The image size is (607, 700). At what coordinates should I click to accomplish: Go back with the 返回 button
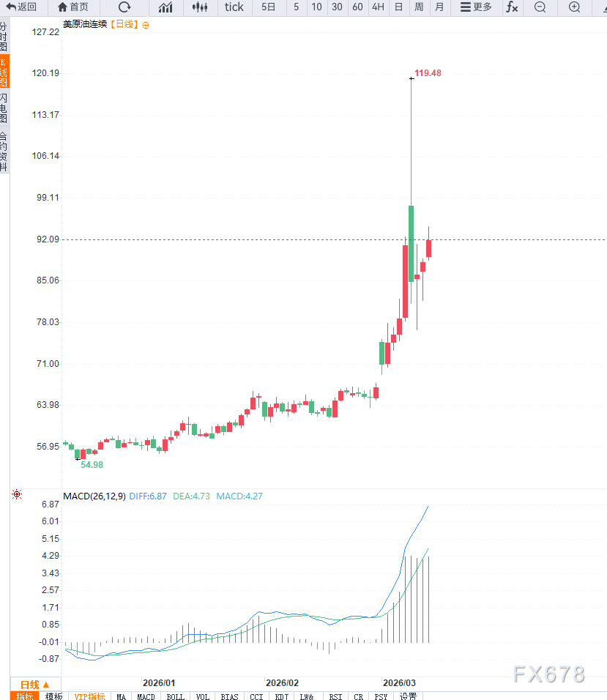point(21,7)
